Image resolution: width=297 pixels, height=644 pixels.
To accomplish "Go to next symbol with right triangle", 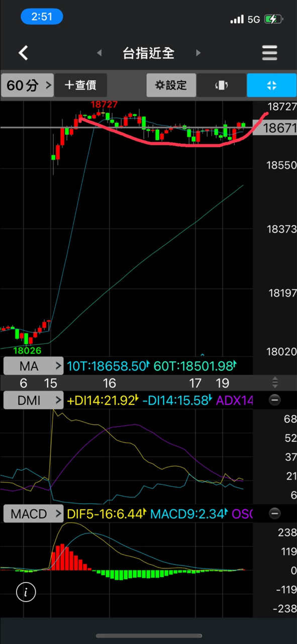I will (x=198, y=53).
